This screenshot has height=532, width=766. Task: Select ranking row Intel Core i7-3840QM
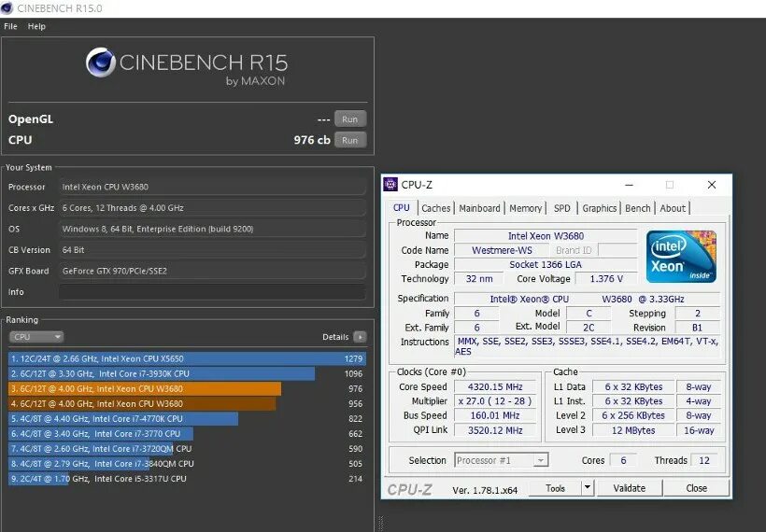pyautogui.click(x=187, y=464)
